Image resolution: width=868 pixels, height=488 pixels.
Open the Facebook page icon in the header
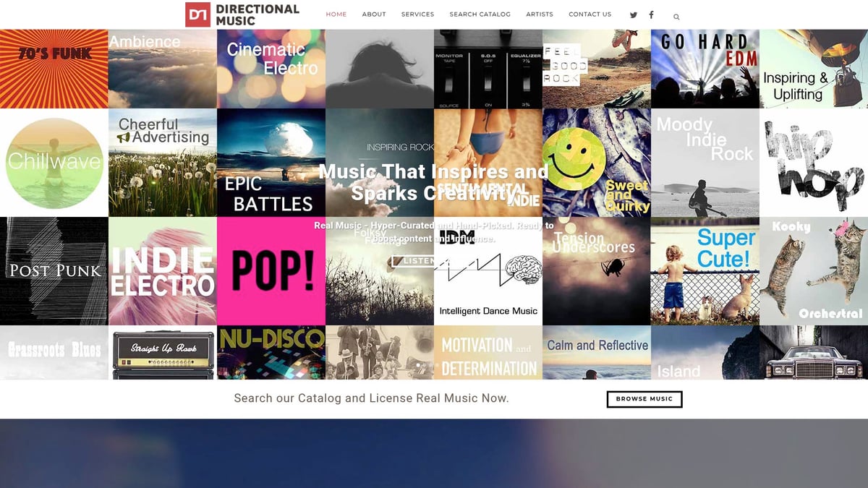(x=651, y=14)
